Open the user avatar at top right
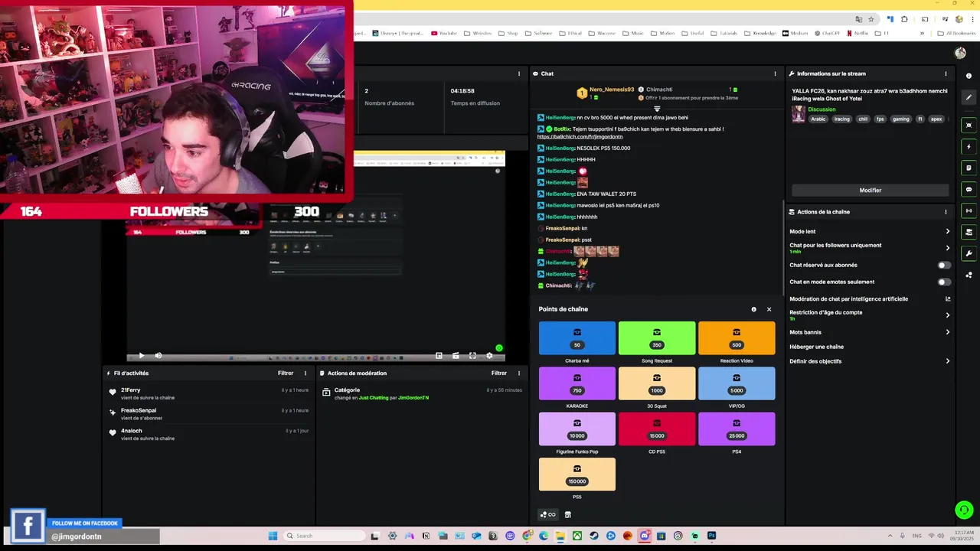Image resolution: width=980 pixels, height=551 pixels. coord(960,53)
